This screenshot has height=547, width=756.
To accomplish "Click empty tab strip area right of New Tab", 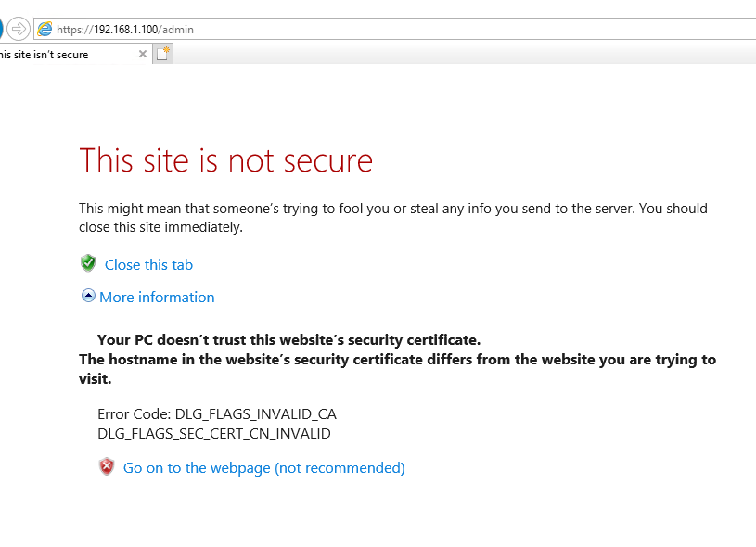I will [464, 55].
